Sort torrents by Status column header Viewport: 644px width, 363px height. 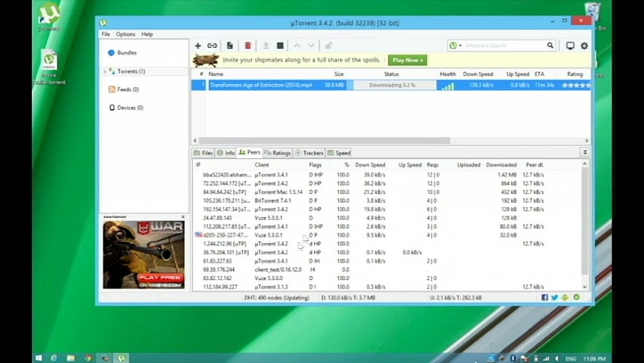391,74
